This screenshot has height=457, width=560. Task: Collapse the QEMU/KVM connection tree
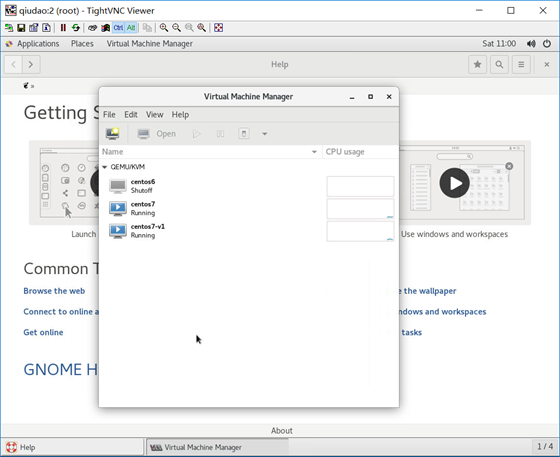click(x=105, y=167)
